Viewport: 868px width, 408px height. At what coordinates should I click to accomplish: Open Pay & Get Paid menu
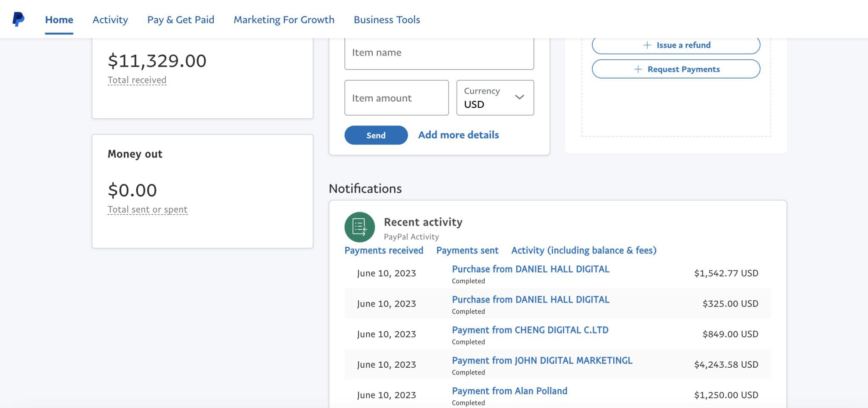coord(181,20)
